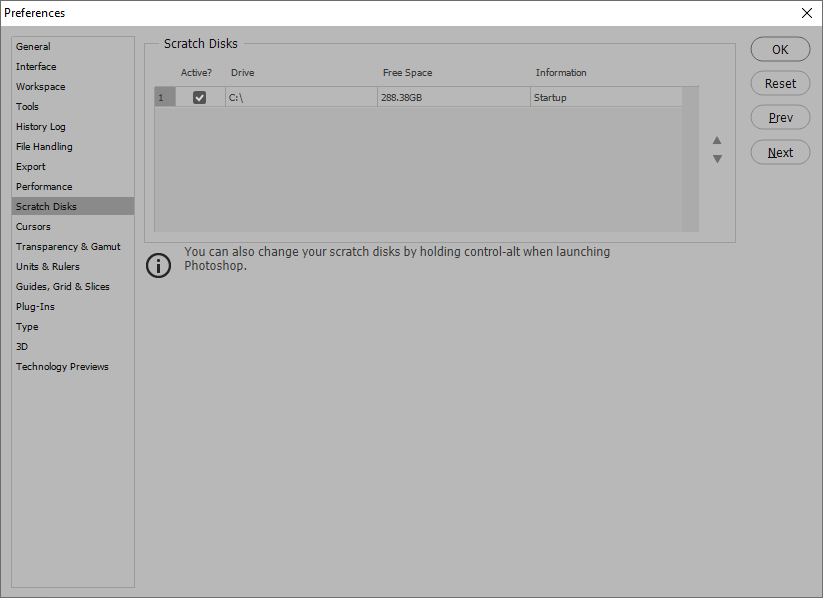Uncheck the Active checkbox for C:\ drive

(199, 97)
